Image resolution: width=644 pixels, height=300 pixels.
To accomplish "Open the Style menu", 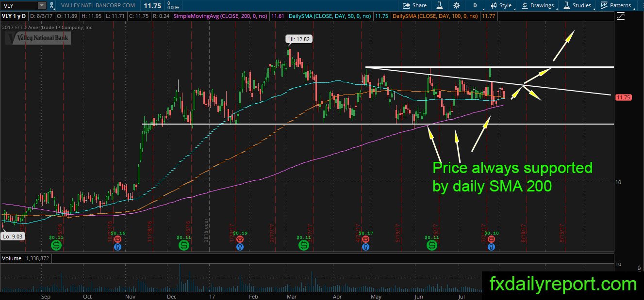I will click(x=501, y=5).
